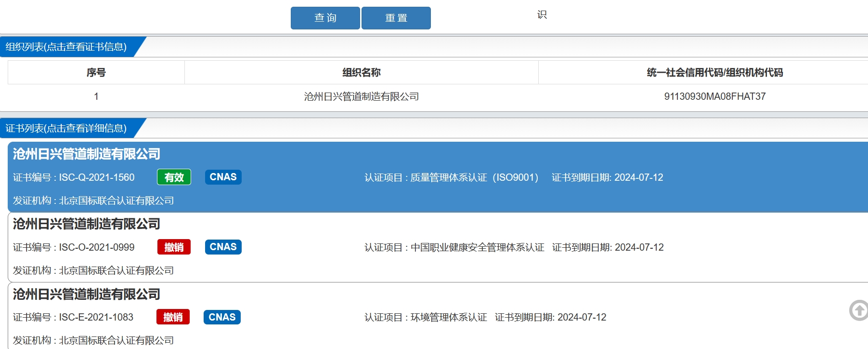868x349 pixels.
Task: Click the 重置 reset button
Action: tap(396, 18)
